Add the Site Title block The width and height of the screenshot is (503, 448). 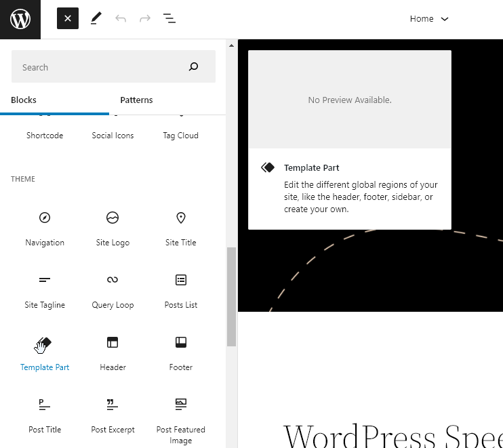(180, 228)
